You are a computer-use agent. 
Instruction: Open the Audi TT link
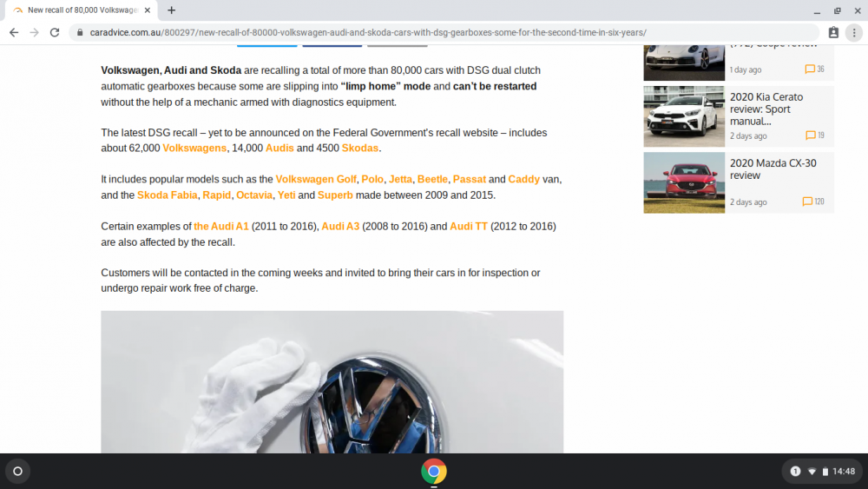coord(469,227)
